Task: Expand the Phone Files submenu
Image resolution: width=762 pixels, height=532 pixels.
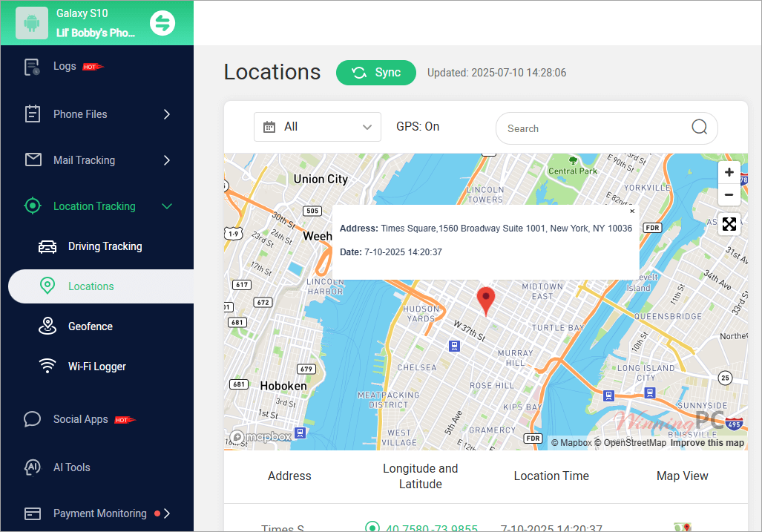Action: point(167,114)
